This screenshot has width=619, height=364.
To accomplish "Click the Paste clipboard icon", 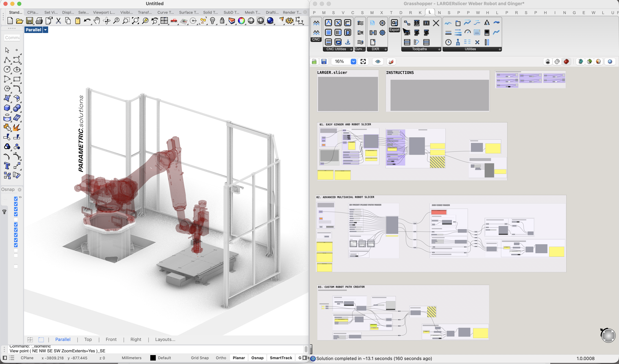I will tap(78, 21).
